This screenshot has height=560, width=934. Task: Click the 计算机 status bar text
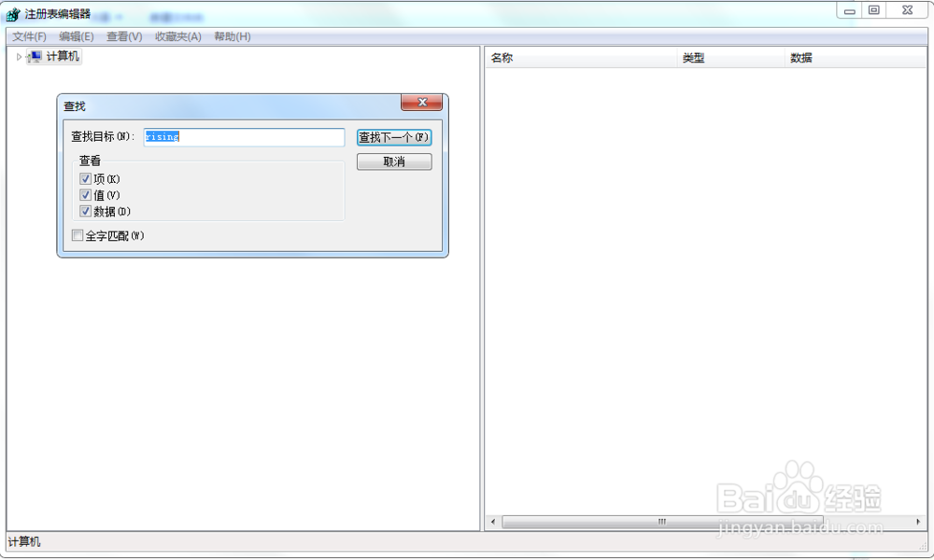(24, 541)
